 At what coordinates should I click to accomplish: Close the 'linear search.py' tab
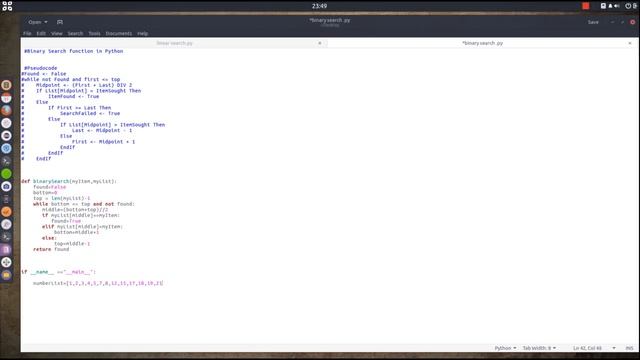(320, 43)
